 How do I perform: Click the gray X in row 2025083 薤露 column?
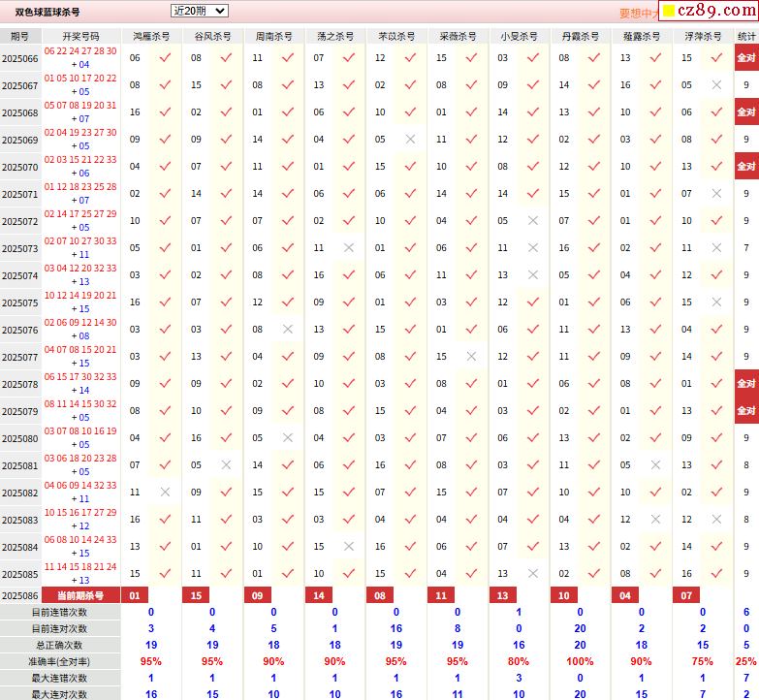click(655, 519)
